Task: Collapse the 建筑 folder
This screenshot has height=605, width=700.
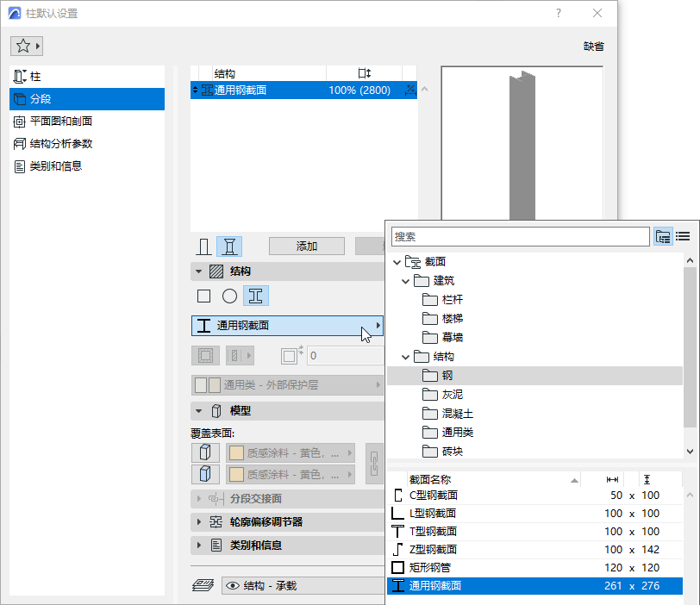Action: coord(405,281)
